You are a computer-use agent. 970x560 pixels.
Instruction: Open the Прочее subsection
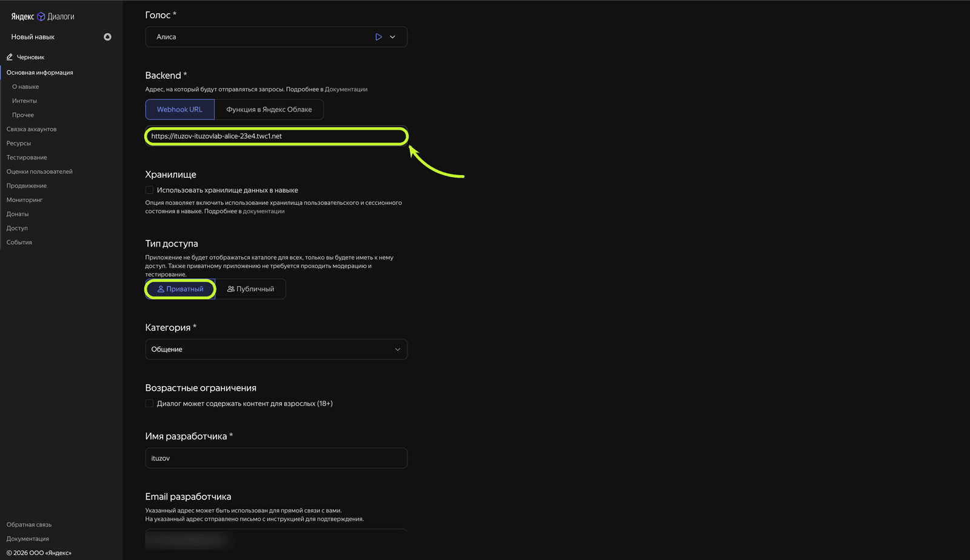pos(23,115)
